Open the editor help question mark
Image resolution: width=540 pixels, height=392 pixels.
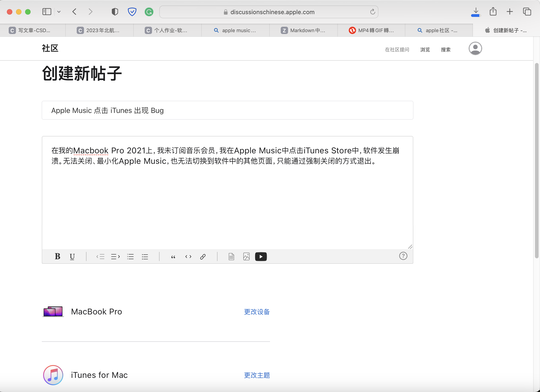click(403, 256)
